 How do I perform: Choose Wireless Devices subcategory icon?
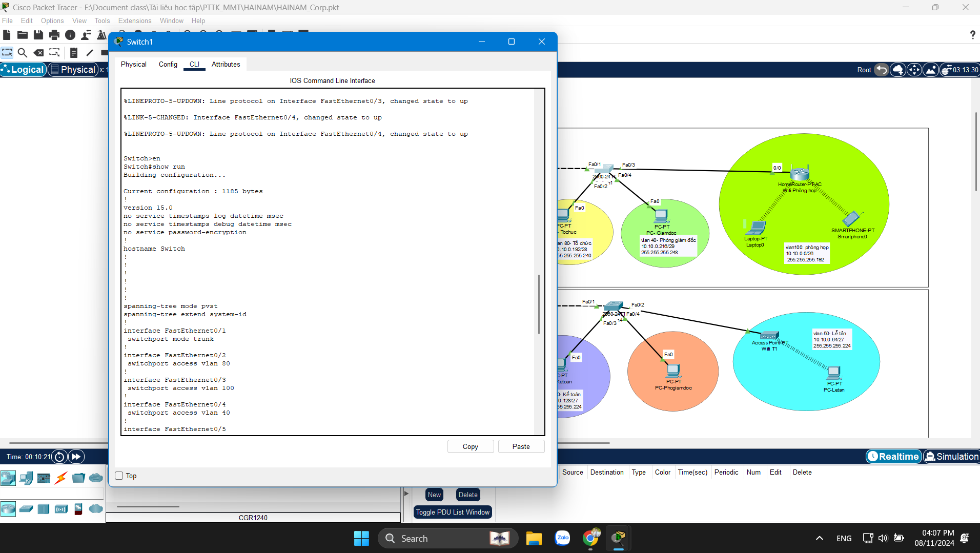pos(61,509)
